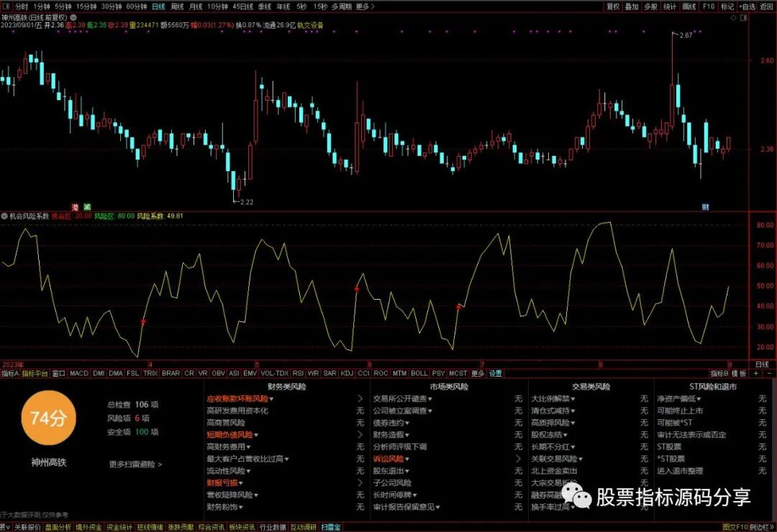
Task: Open the 资金统计 bottom tab
Action: [119, 528]
